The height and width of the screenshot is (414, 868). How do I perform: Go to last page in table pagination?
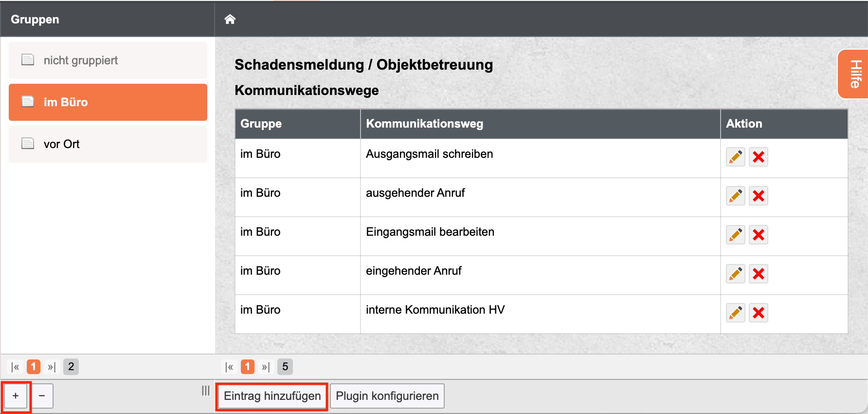[266, 367]
